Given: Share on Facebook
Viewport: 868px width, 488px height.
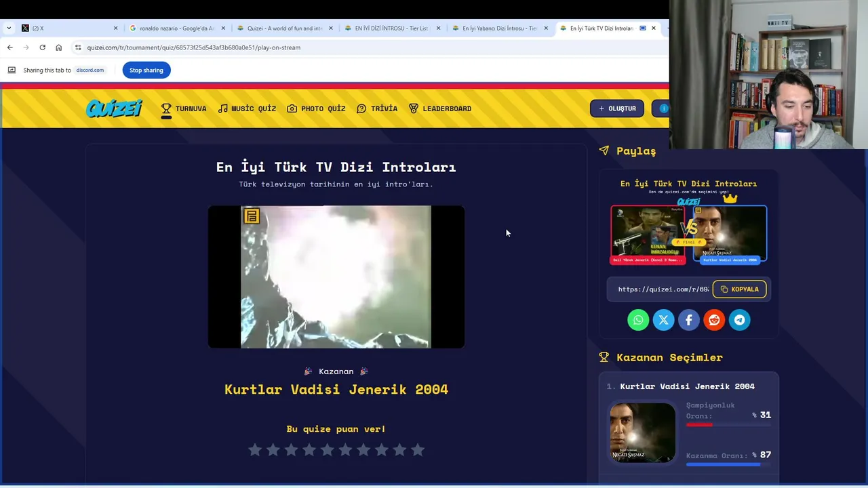Looking at the screenshot, I should point(689,320).
